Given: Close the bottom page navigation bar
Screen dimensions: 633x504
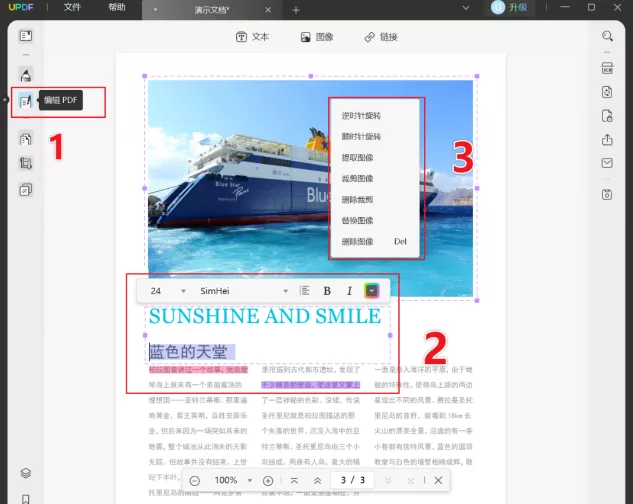Looking at the screenshot, I should (x=438, y=480).
